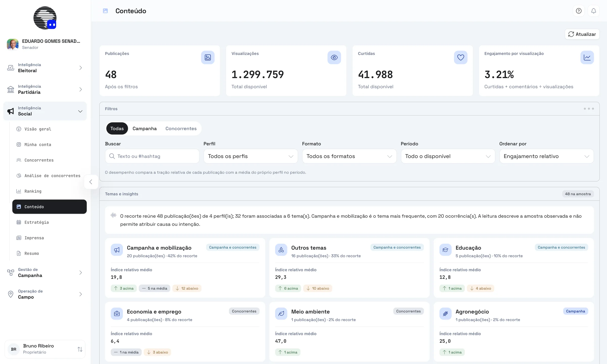Click the Atualizar button

[582, 34]
